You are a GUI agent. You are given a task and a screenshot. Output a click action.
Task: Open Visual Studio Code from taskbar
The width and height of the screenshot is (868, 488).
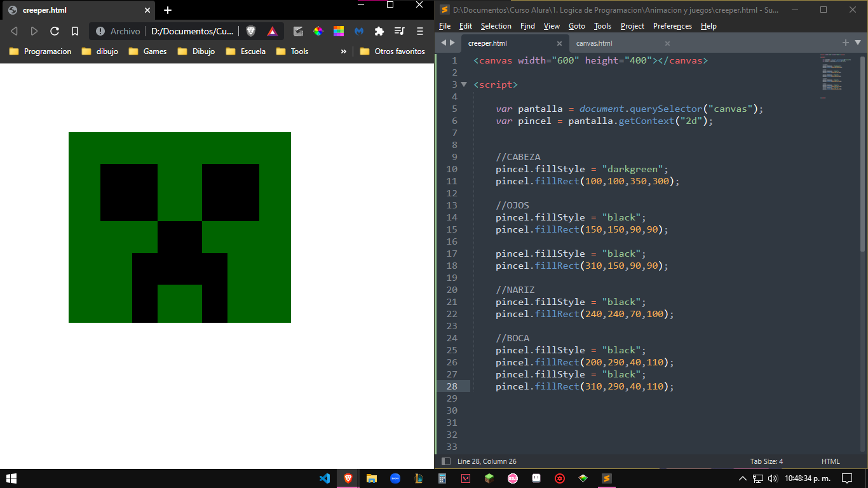(325, 478)
